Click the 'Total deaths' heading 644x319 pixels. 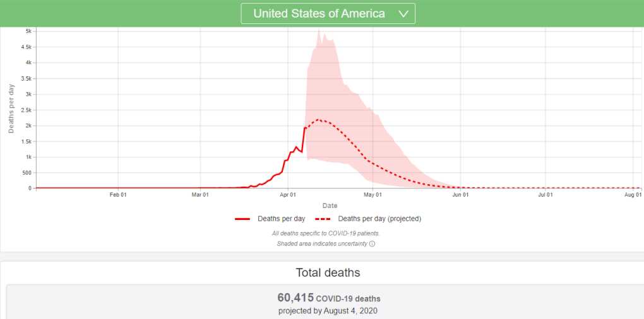click(328, 273)
